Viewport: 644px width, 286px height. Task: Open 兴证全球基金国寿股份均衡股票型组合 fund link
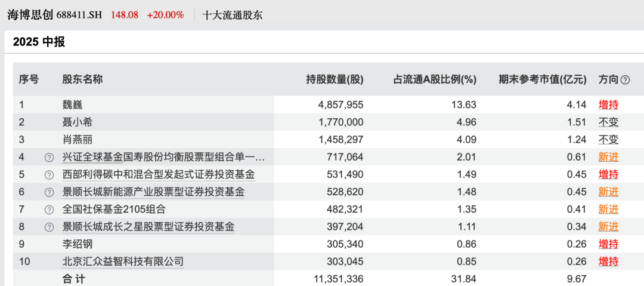(163, 157)
